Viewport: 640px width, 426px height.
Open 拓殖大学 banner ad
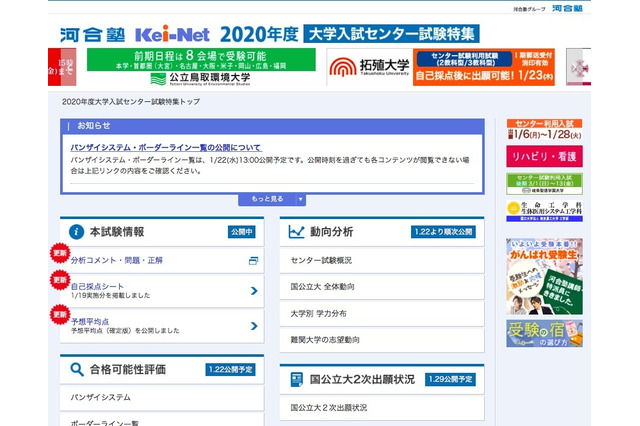tap(441, 67)
